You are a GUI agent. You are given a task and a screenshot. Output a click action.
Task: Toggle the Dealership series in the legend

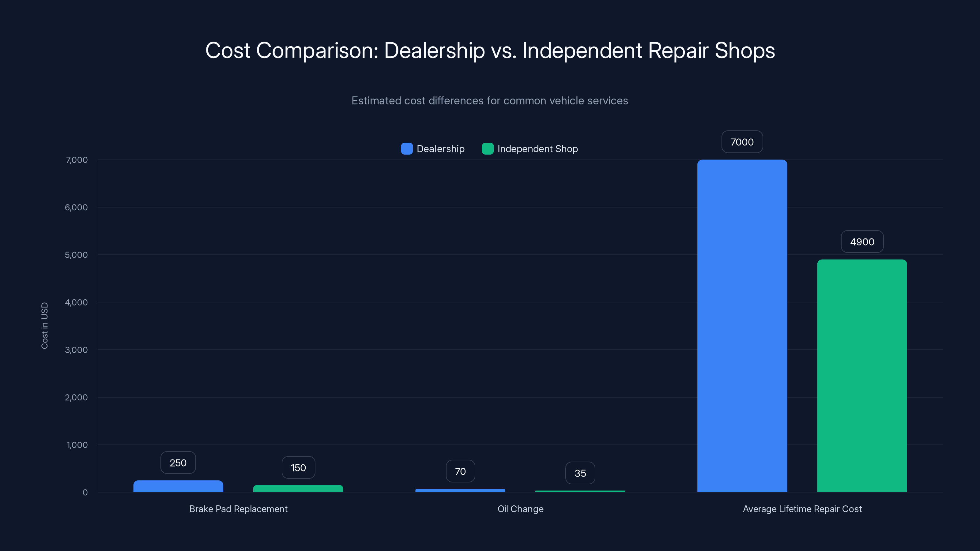click(440, 149)
